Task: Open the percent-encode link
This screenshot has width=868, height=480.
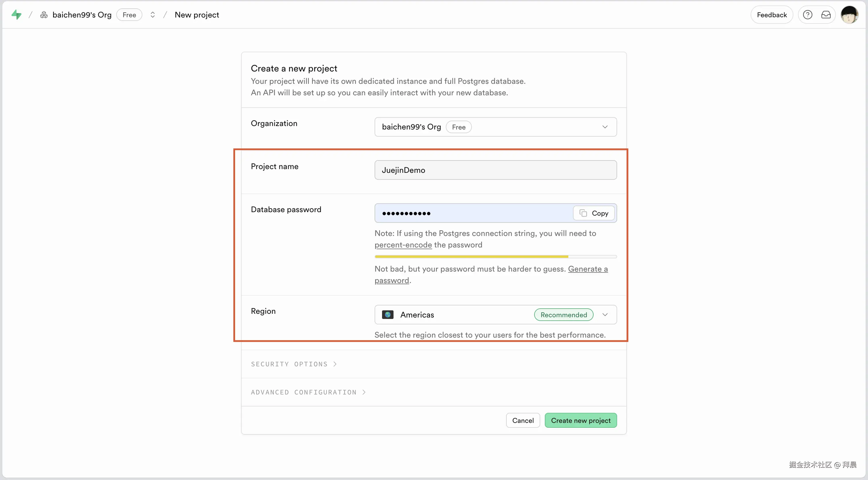Action: (x=403, y=245)
